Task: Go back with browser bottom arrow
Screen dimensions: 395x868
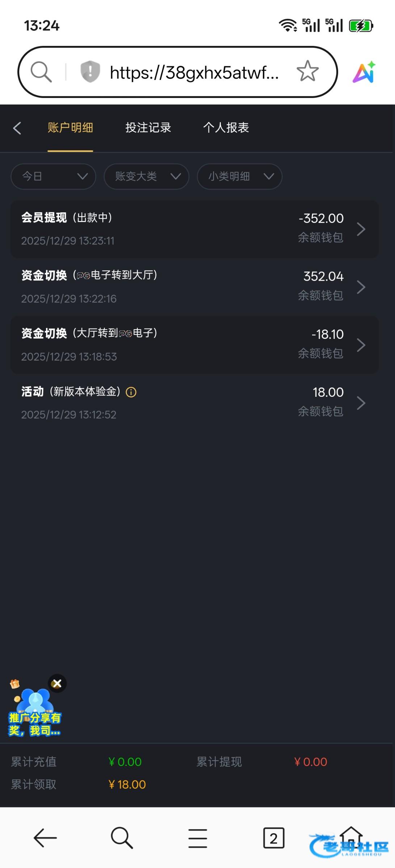Action: 45,838
